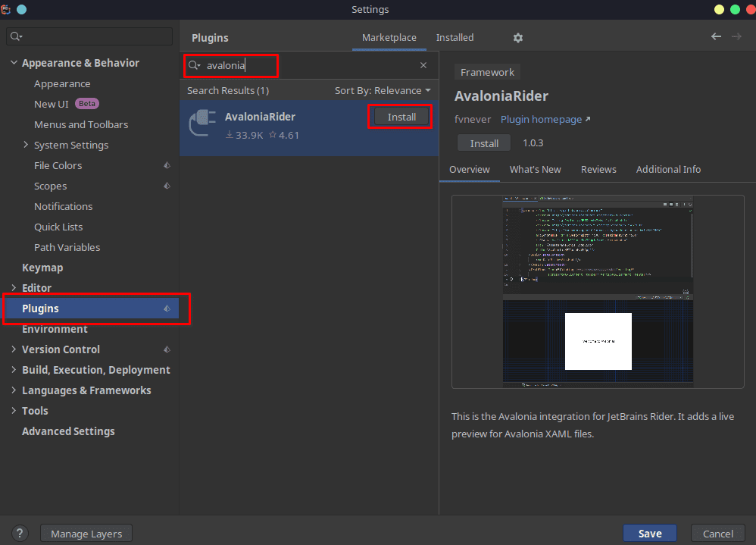756x545 pixels.
Task: Click the Save button
Action: [650, 534]
